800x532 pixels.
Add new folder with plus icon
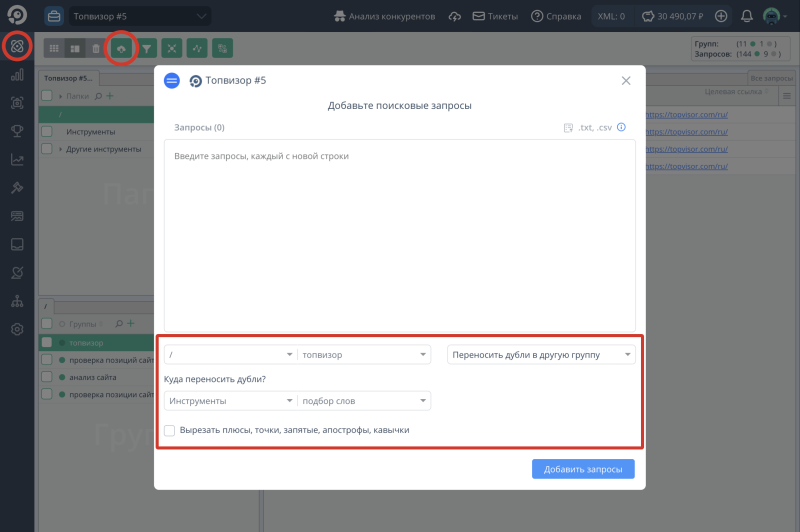pos(110,95)
